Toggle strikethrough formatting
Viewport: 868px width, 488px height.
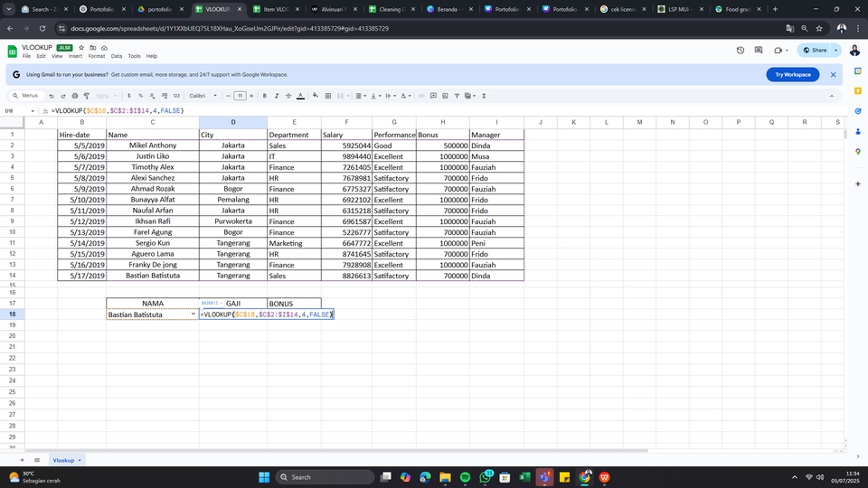point(288,96)
